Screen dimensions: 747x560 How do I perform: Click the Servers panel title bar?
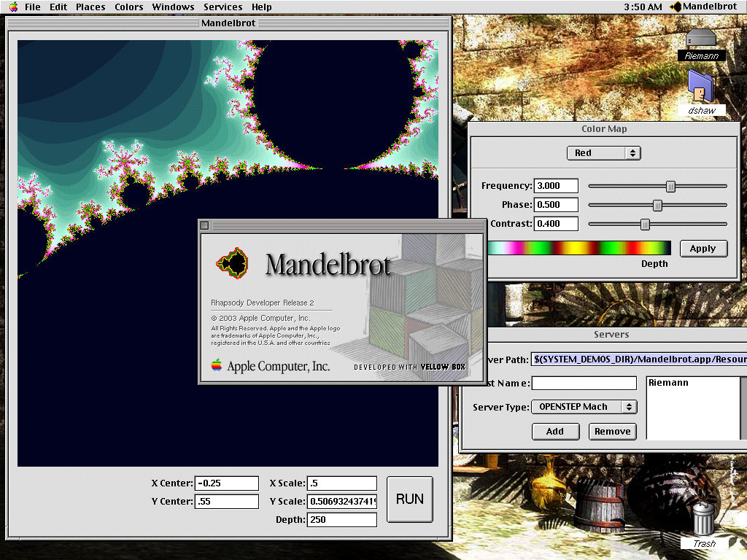[611, 334]
